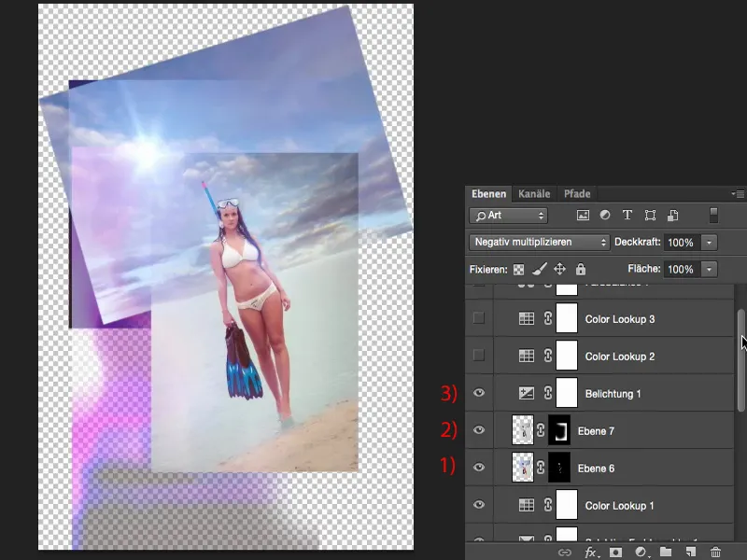Select Color Lookup 3 mask thumbnail
Screen dimensions: 747x560
[x=567, y=318]
